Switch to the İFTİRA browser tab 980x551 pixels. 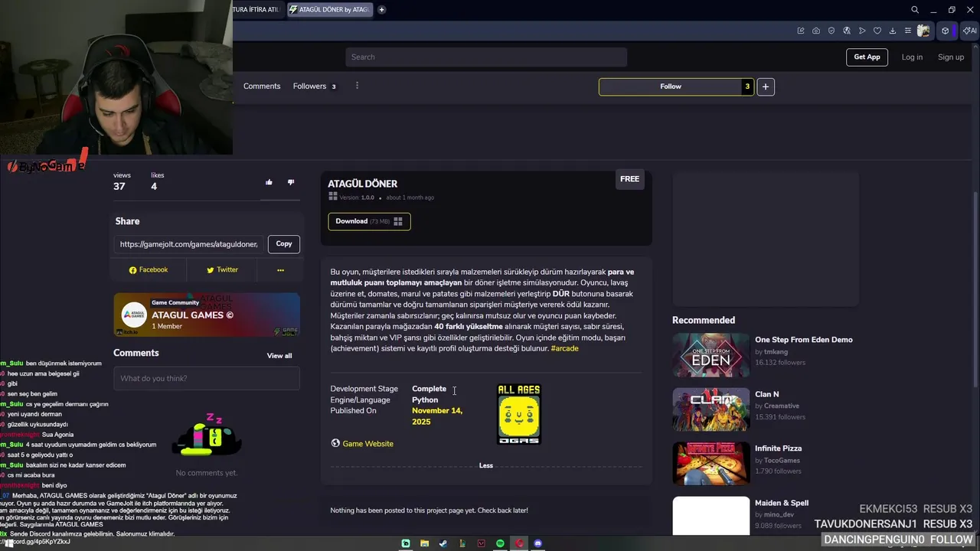(x=257, y=9)
